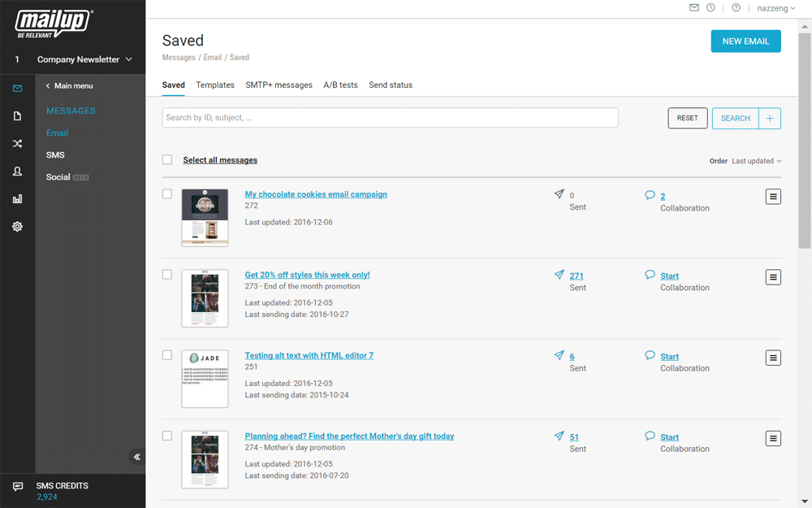The image size is (812, 508).
Task: Open the Get 20% off styles message link
Action: click(307, 275)
